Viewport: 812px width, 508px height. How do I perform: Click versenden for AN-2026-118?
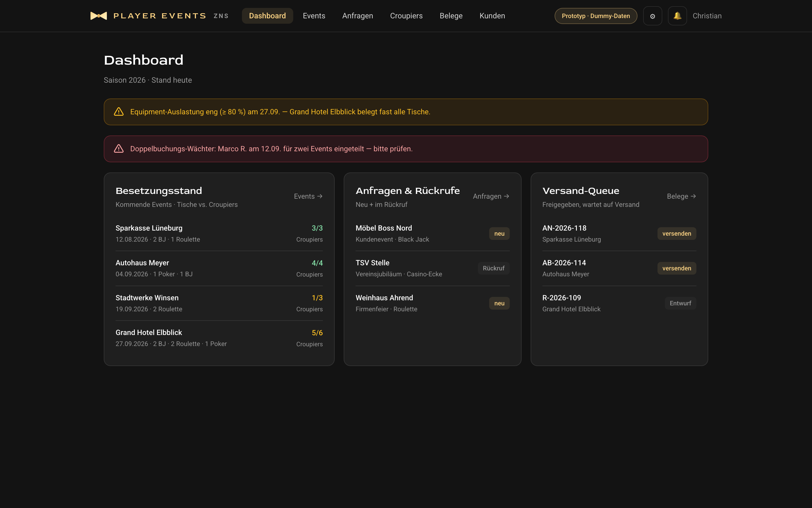click(x=676, y=233)
